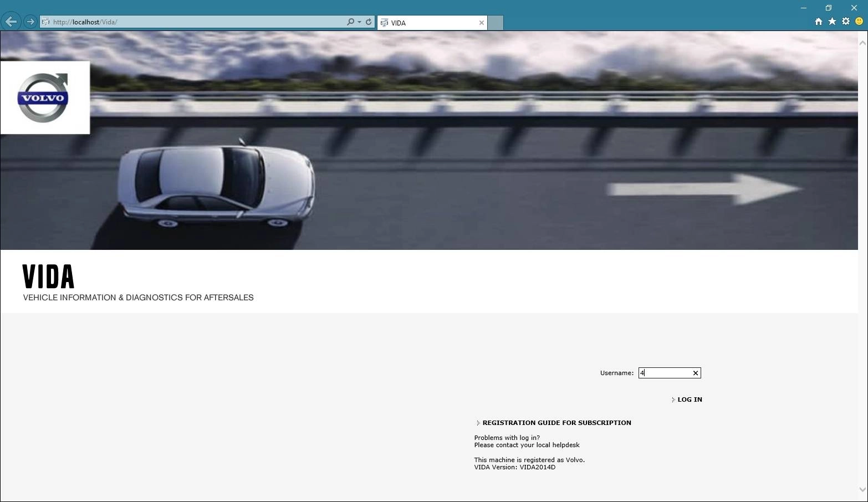The width and height of the screenshot is (868, 502).
Task: Click 'Please contact your local helpdesk' text
Action: pos(527,445)
